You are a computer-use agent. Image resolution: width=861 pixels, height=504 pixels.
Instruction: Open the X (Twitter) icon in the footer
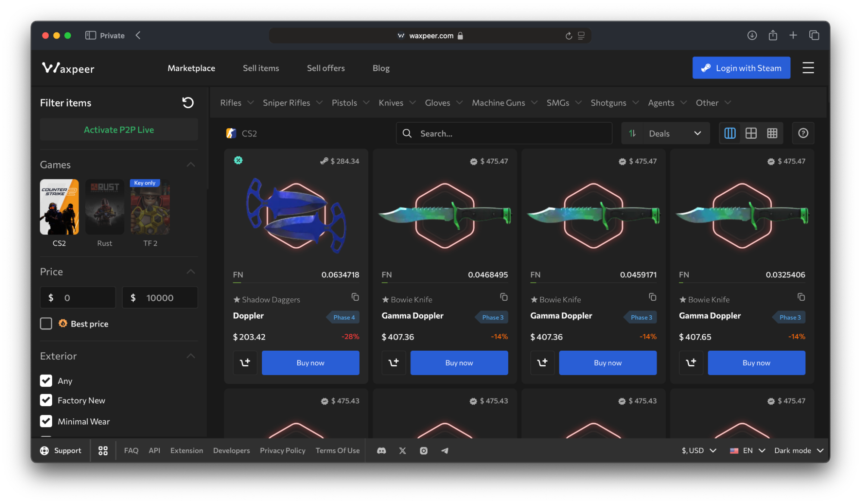click(x=402, y=451)
